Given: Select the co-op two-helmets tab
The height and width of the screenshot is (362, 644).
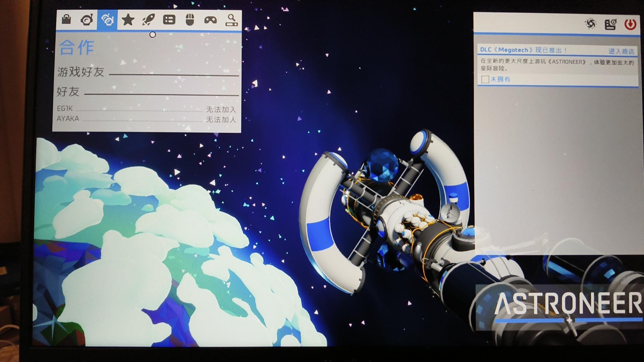Looking at the screenshot, I should pos(107,20).
